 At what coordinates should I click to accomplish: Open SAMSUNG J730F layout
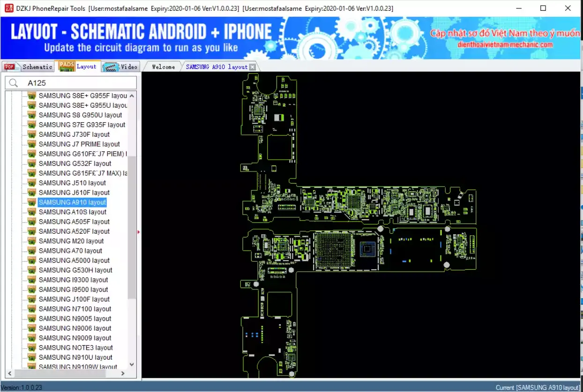pyautogui.click(x=74, y=134)
